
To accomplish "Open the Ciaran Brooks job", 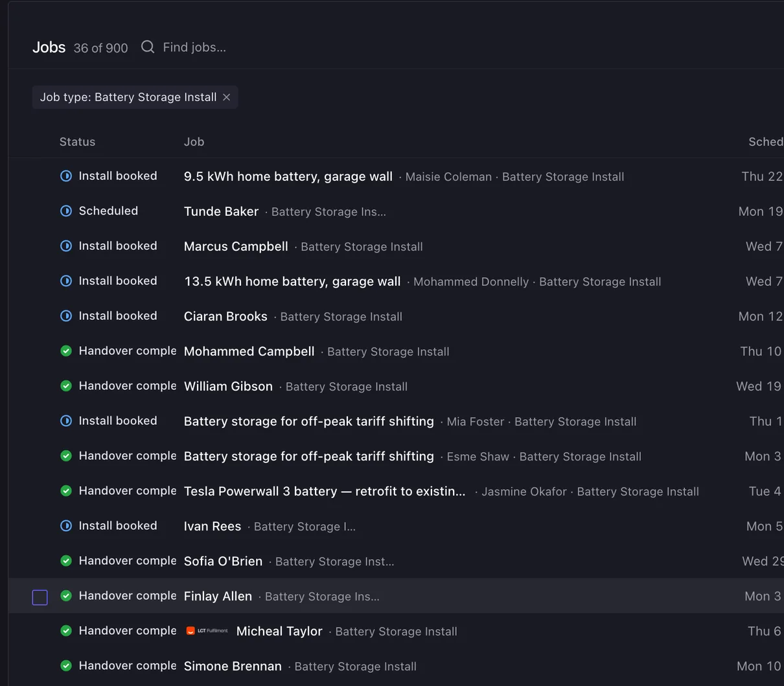I will [x=225, y=317].
